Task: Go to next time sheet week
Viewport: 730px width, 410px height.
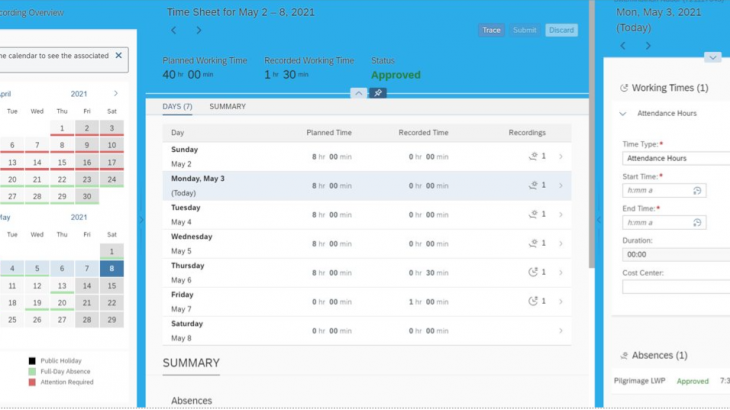Action: (198, 30)
